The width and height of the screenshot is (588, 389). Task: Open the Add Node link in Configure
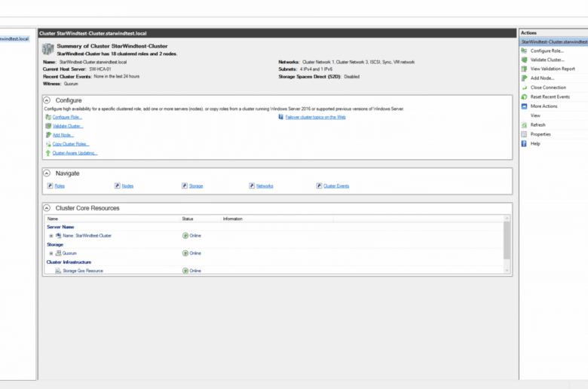63,135
